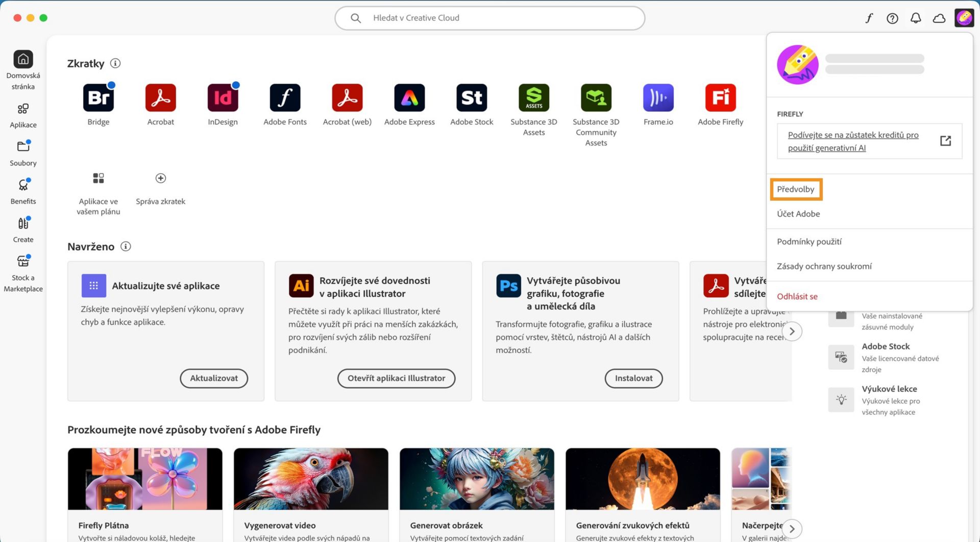Open the generative AI credits balance link
This screenshot has width=980, height=542.
click(x=853, y=141)
